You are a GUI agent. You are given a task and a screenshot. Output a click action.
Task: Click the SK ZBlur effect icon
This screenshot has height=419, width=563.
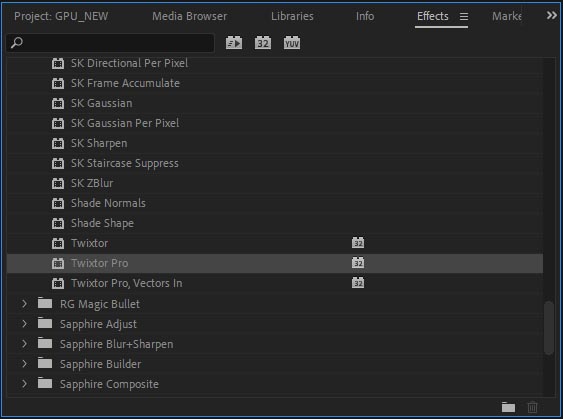[x=58, y=183]
